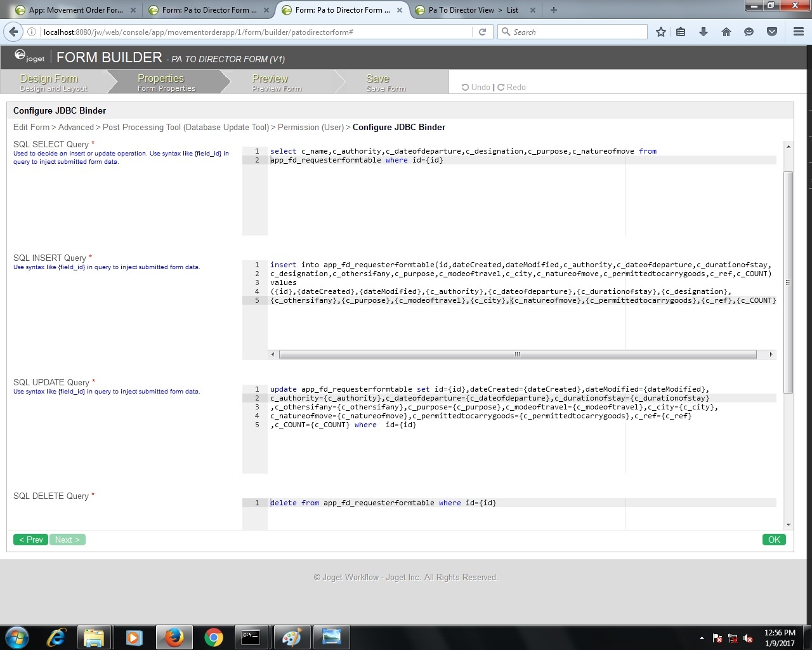Show hidden system tray icons
Image resolution: width=812 pixels, height=650 pixels.
tap(702, 638)
